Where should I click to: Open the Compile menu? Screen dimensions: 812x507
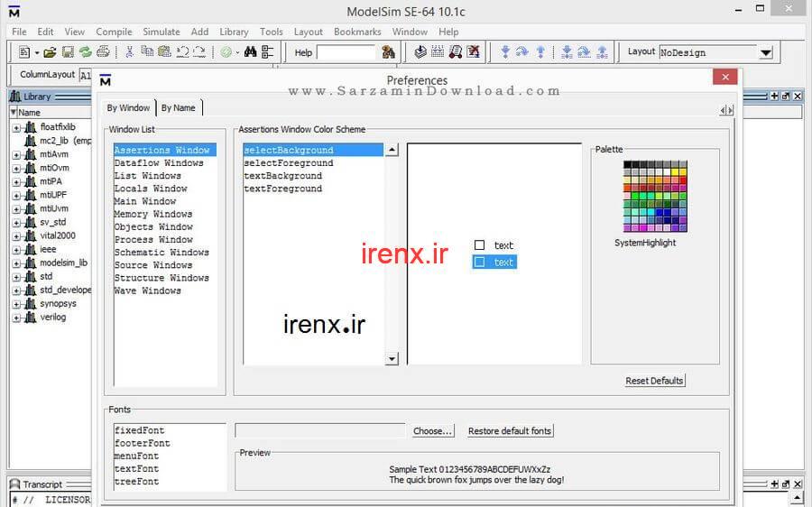[x=114, y=32]
